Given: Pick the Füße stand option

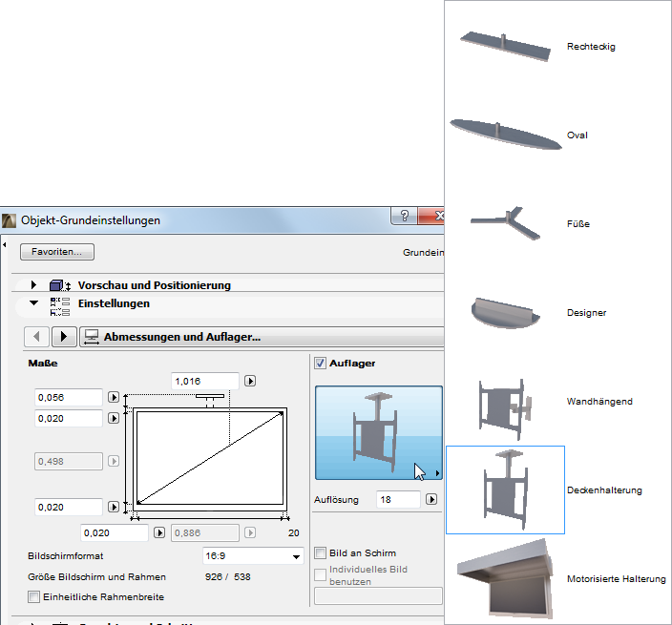Looking at the screenshot, I should tap(505, 223).
